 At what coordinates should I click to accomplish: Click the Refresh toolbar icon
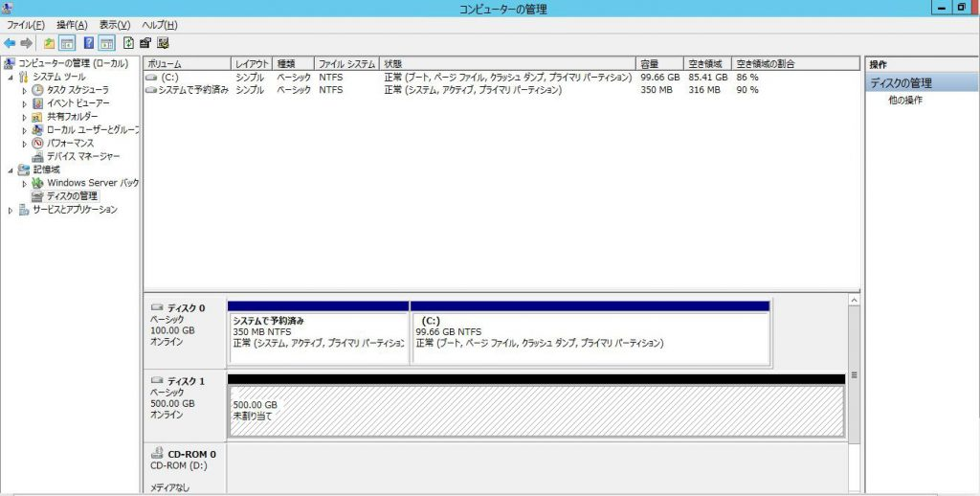[128, 43]
